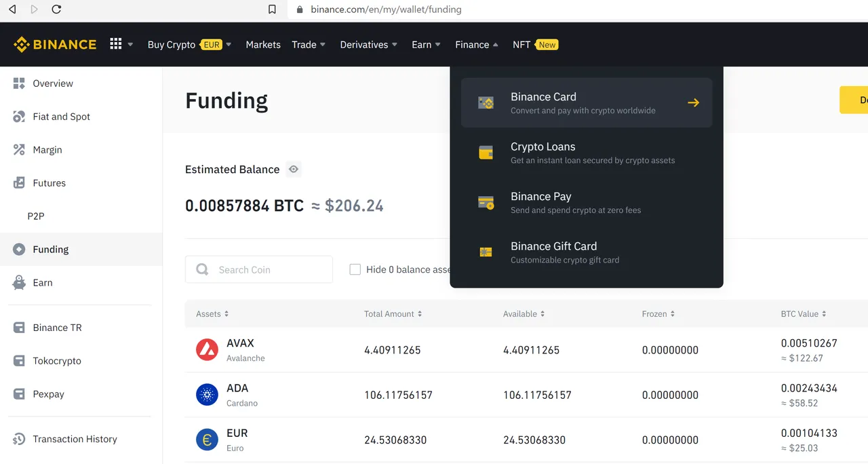Click the Margin sidebar icon

click(19, 150)
